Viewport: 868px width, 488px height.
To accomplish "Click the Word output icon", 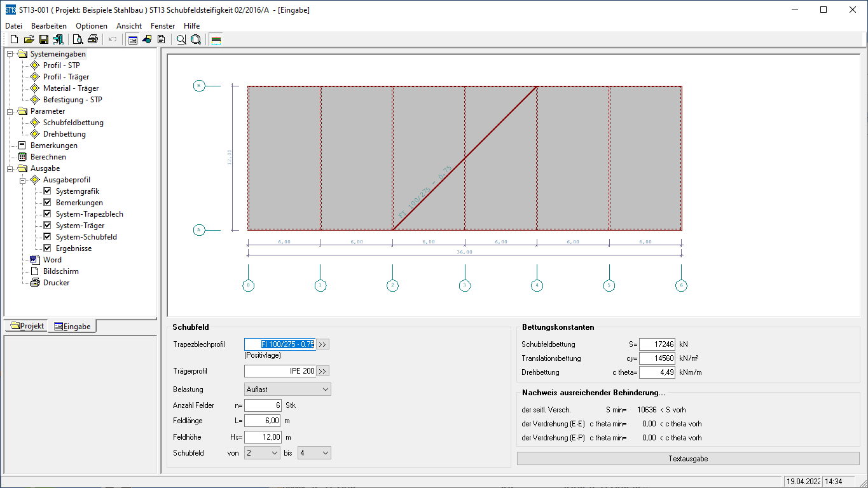I will tap(35, 260).
